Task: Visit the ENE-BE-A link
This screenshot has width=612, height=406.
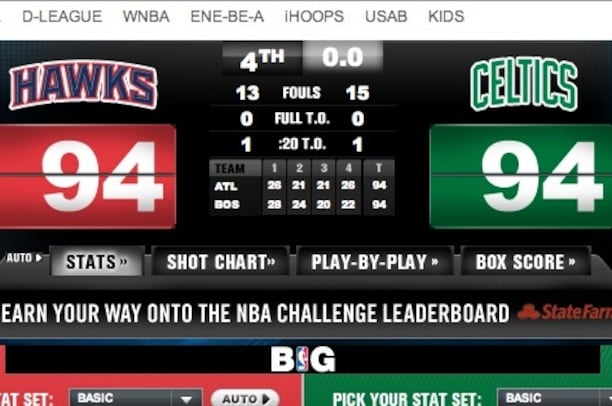Action: pos(227,16)
